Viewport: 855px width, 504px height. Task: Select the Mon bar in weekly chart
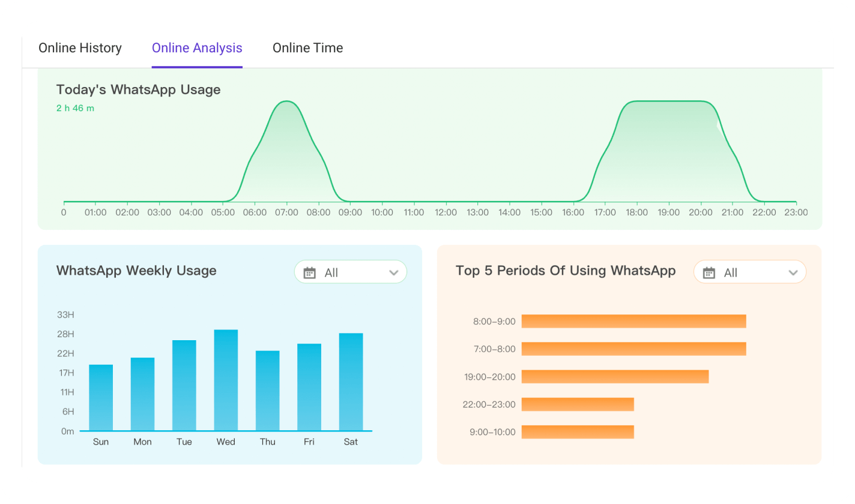point(142,394)
